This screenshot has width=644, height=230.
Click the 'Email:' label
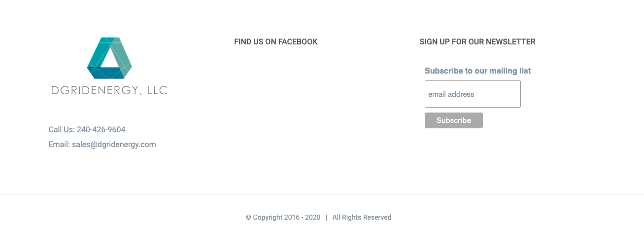pos(59,145)
